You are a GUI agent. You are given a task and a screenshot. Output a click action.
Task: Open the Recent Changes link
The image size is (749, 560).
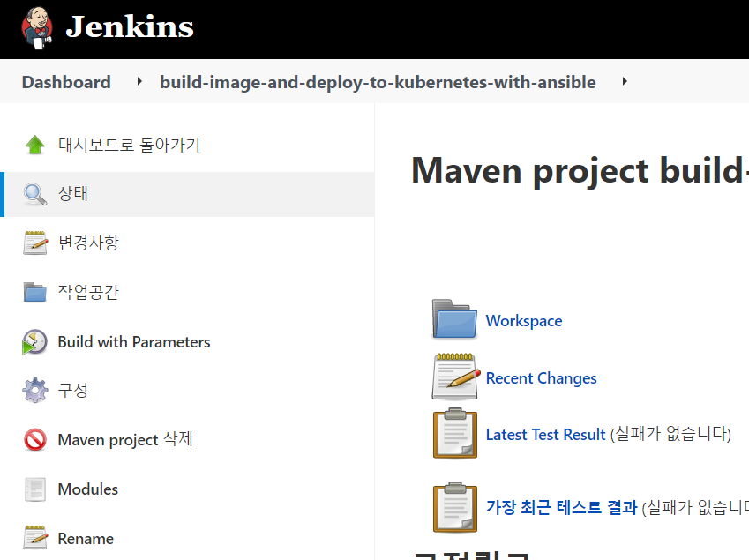[541, 378]
